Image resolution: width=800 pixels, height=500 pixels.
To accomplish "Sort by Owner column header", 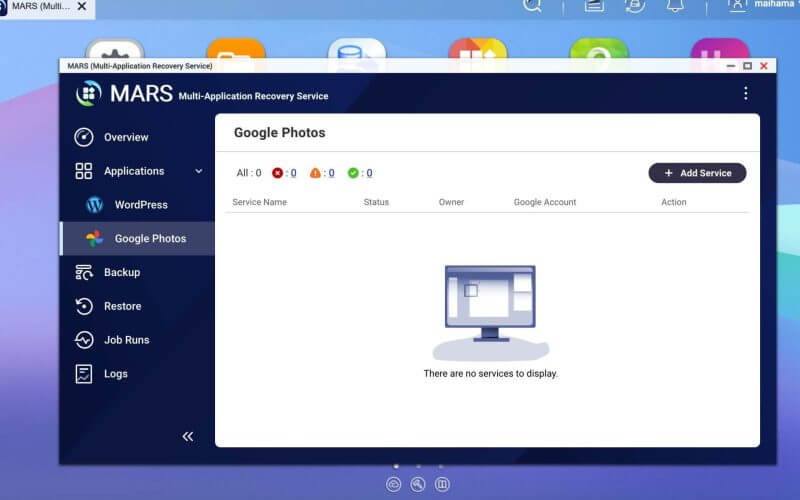I will coord(452,202).
